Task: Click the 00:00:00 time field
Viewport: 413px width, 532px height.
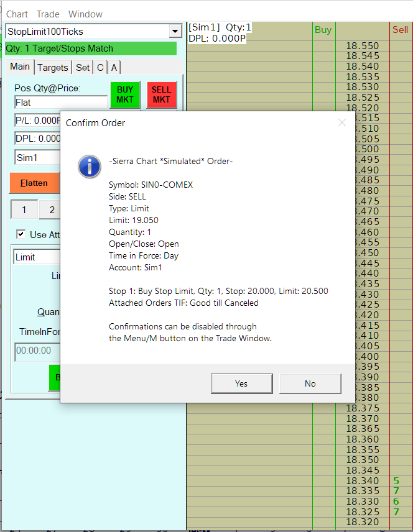Action: pyautogui.click(x=37, y=352)
